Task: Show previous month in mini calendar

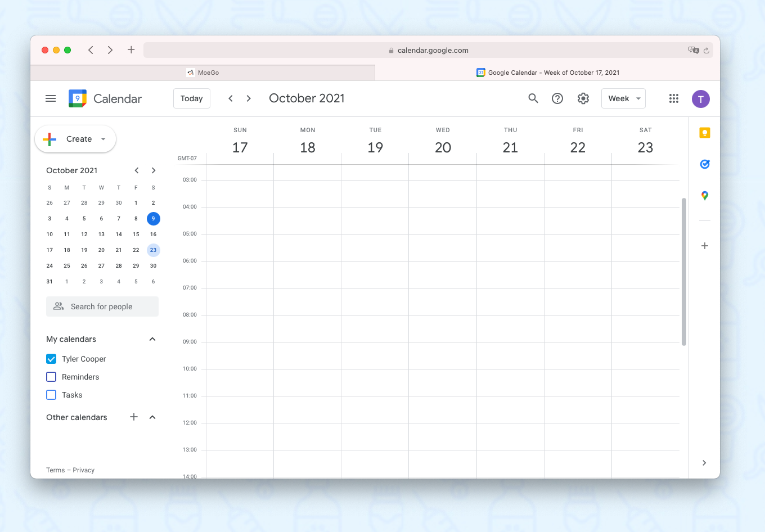Action: click(x=137, y=170)
